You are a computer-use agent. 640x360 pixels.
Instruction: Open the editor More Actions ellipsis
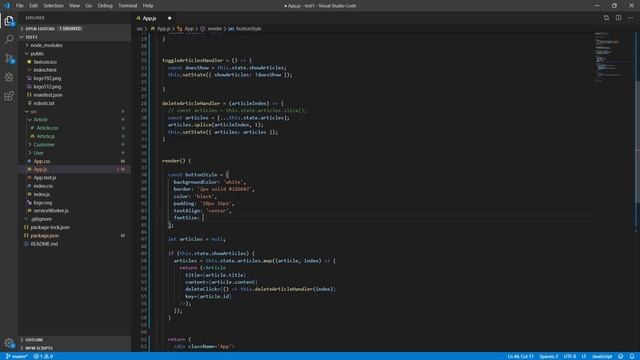point(631,18)
